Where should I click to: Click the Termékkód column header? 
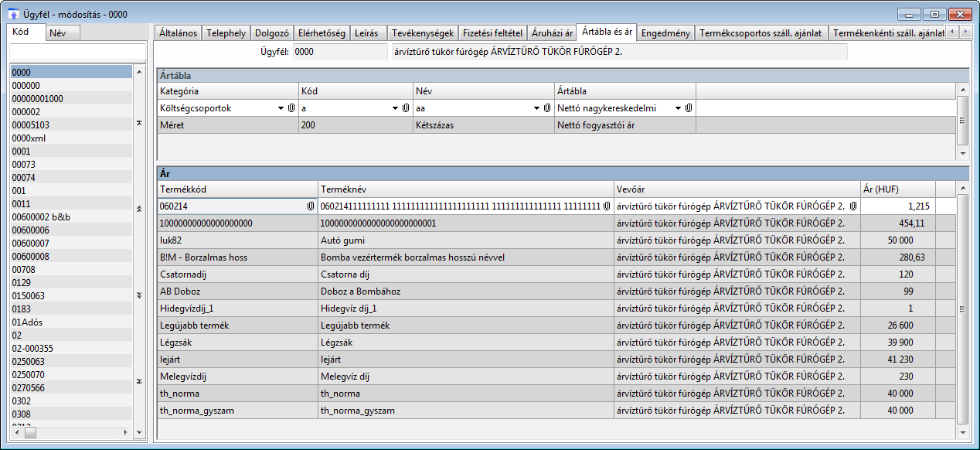tap(238, 189)
